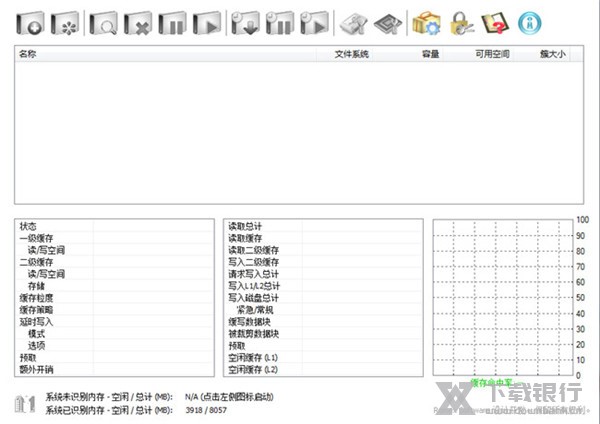Click the 名称 column header
Viewport: 600px width, 424px height.
[28, 54]
